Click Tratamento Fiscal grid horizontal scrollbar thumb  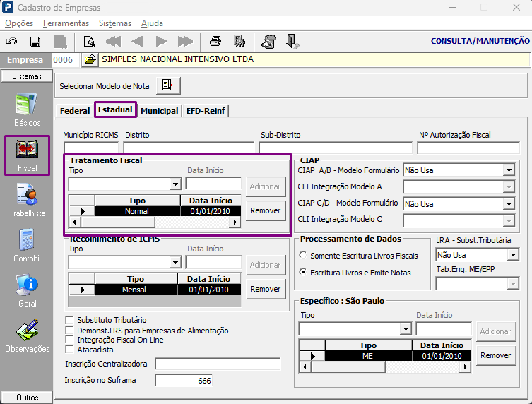[117, 222]
